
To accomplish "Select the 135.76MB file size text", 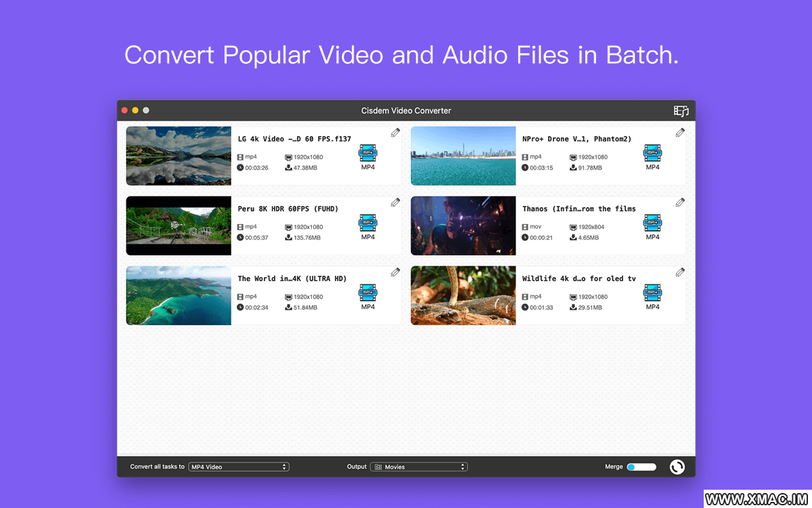I will 307,238.
